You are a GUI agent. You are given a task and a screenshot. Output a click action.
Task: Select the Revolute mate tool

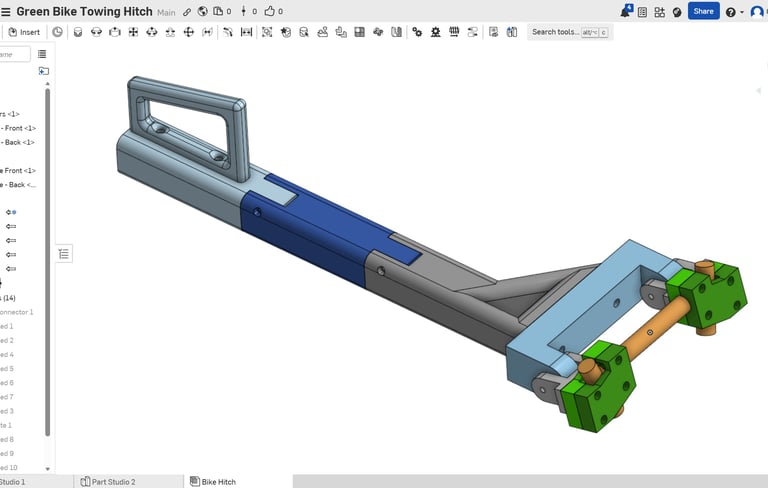tap(96, 32)
